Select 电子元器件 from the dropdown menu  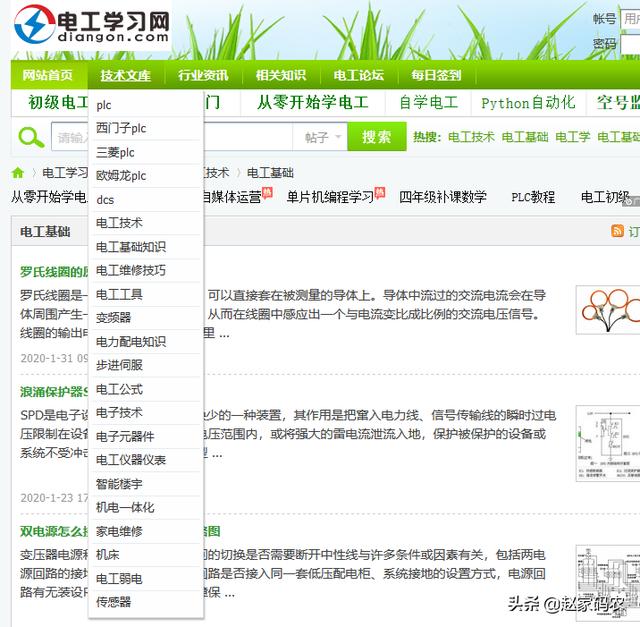(146, 436)
